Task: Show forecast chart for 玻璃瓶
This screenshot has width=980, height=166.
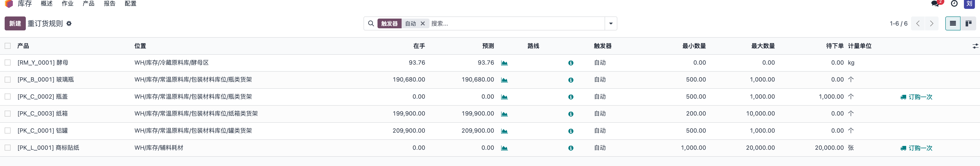Action: (x=504, y=80)
